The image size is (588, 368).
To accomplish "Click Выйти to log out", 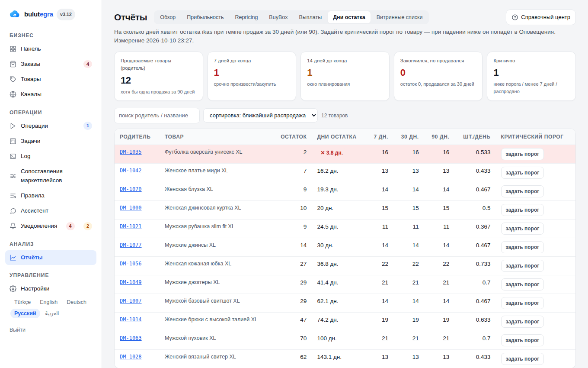I will tap(18, 330).
